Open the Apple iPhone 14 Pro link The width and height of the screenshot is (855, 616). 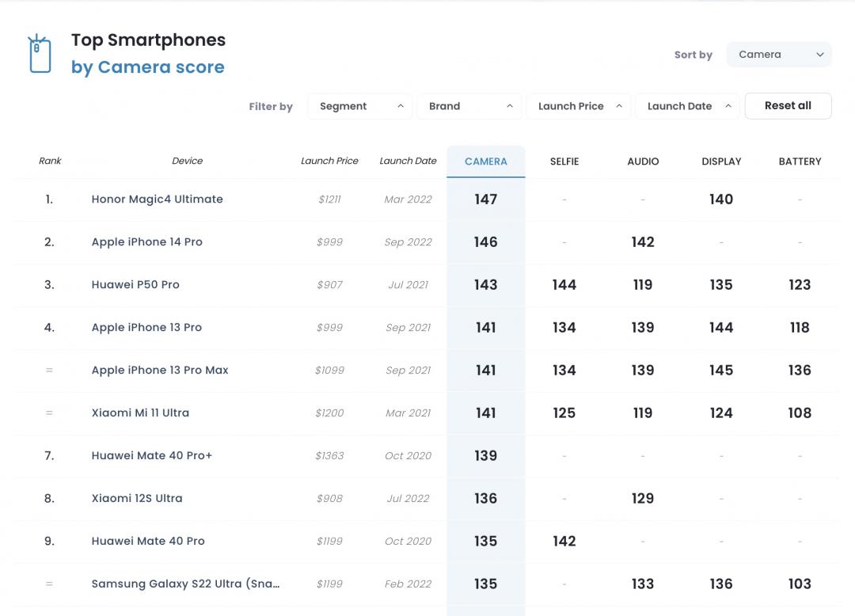pyautogui.click(x=146, y=242)
